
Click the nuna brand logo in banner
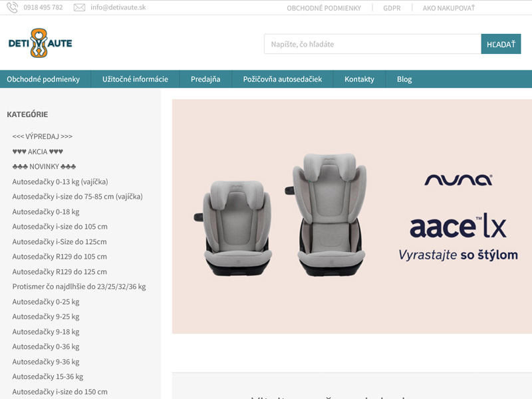point(458,180)
